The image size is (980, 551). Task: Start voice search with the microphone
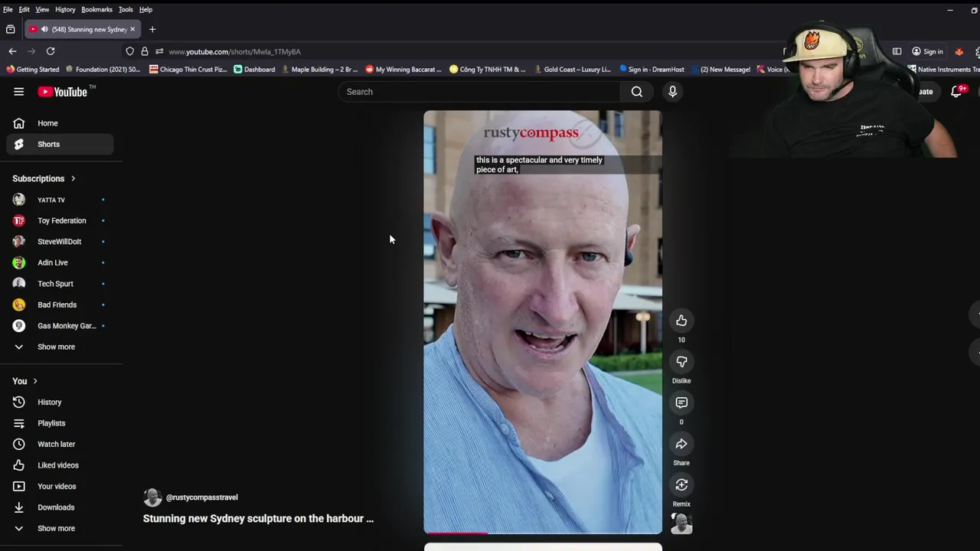tap(672, 92)
